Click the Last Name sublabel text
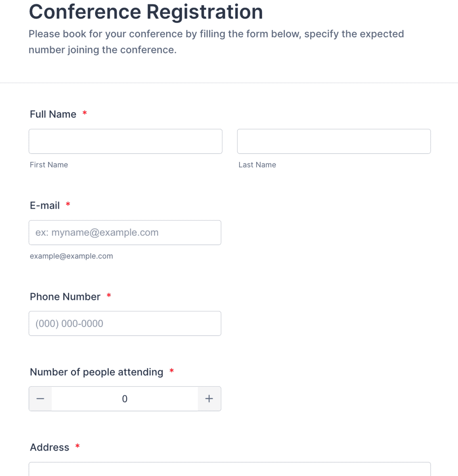Viewport: 458px width, 476px height. 257,165
